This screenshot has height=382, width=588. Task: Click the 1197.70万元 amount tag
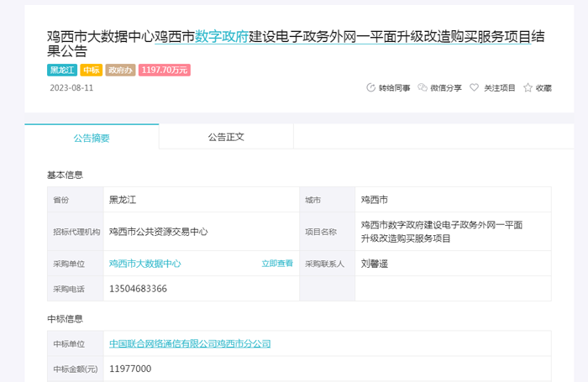click(165, 70)
